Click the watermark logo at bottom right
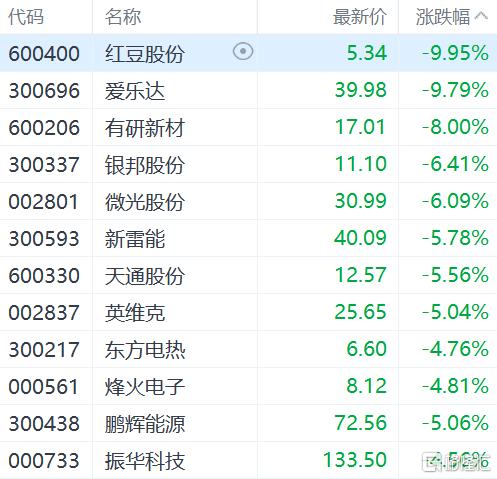Image resolution: width=497 pixels, height=479 pixels. [456, 462]
